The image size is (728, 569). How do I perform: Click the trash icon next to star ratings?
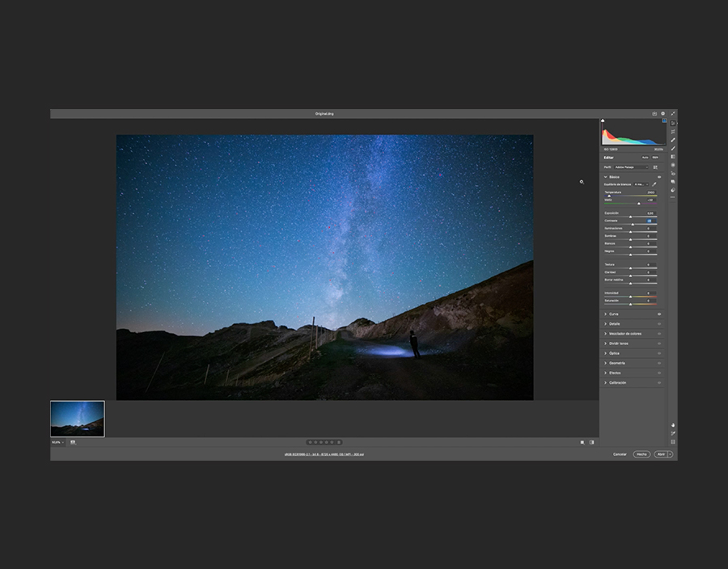(x=339, y=442)
